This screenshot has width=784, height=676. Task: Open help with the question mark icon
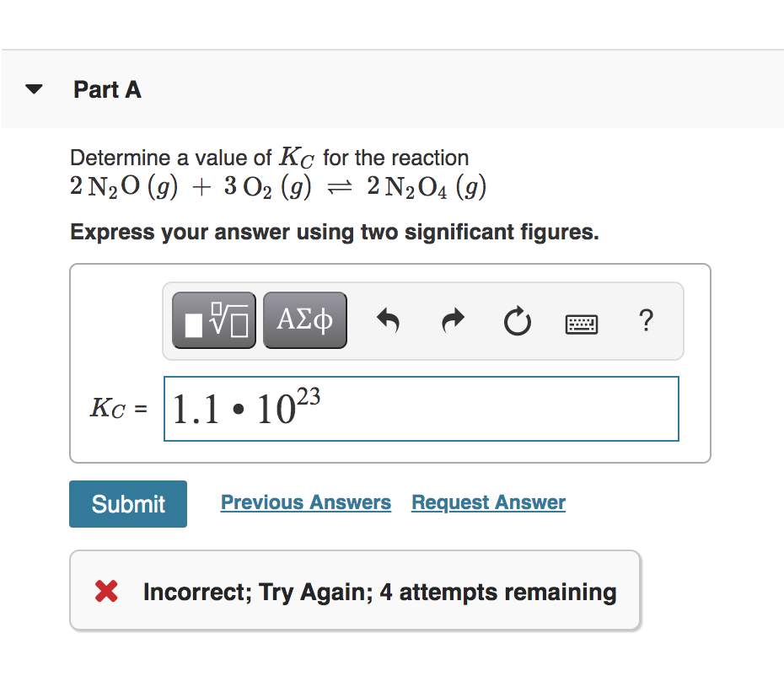[x=646, y=321]
